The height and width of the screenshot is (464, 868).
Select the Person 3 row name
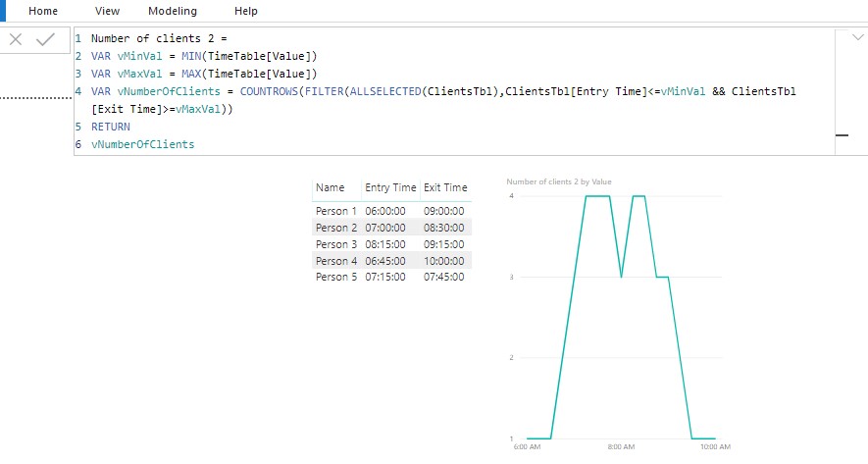[x=336, y=244]
